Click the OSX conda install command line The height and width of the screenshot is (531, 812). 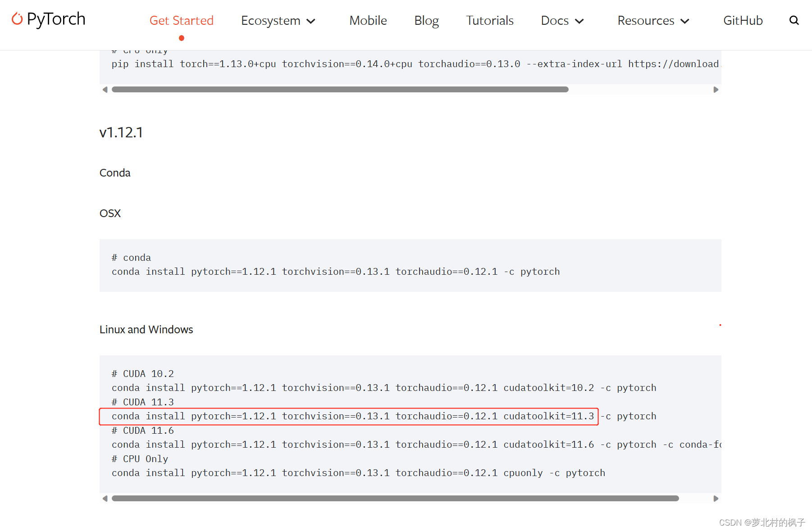pyautogui.click(x=336, y=272)
